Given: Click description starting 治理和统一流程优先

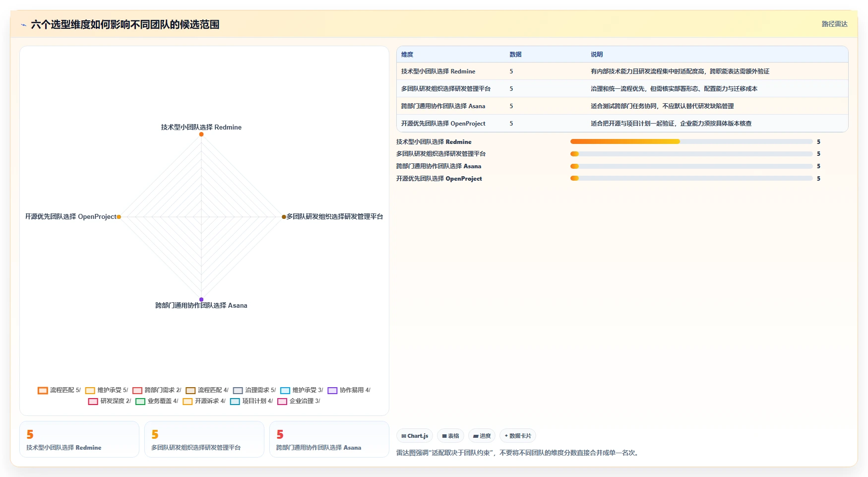Looking at the screenshot, I should pyautogui.click(x=674, y=89).
